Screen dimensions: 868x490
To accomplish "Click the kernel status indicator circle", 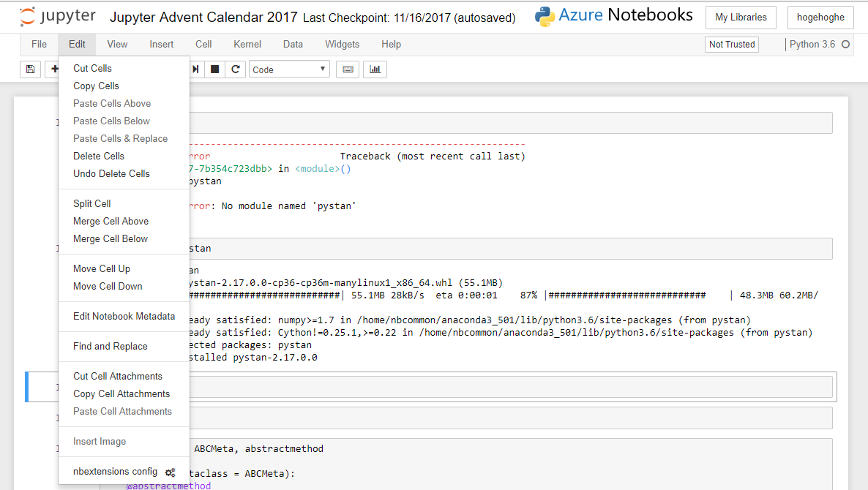I will tap(846, 44).
